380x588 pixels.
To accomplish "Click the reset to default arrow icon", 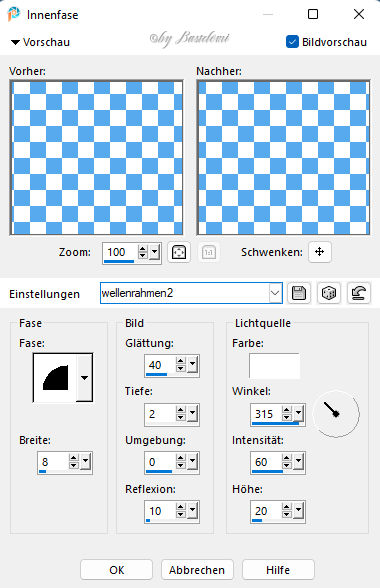I will coord(359,293).
